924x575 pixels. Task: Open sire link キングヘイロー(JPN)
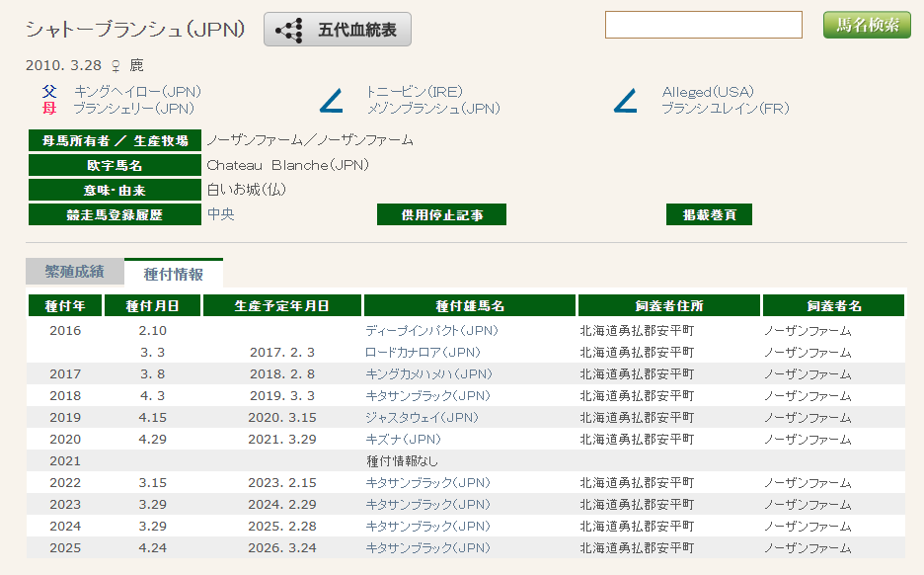(137, 92)
